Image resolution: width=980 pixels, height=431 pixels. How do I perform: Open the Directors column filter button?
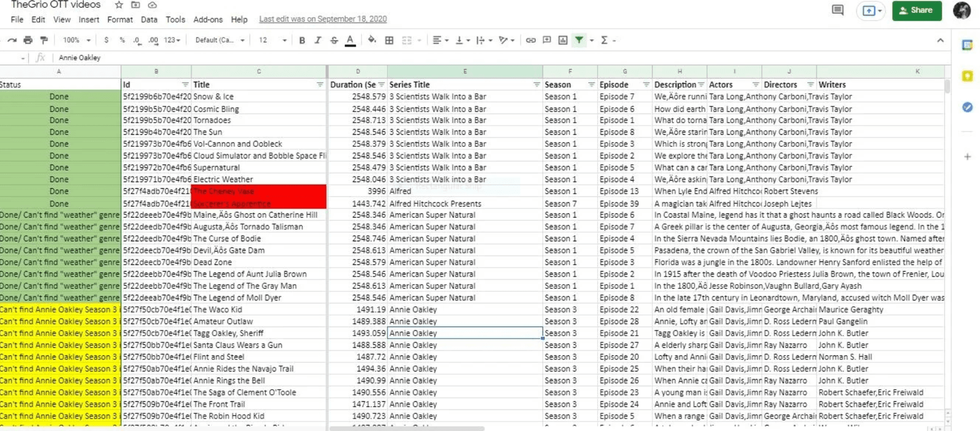(810, 84)
